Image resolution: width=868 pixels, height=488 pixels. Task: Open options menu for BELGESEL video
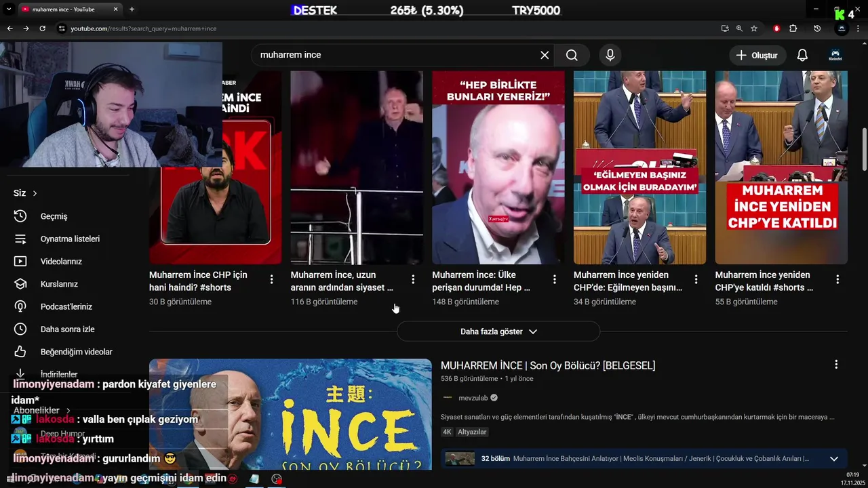pyautogui.click(x=836, y=365)
